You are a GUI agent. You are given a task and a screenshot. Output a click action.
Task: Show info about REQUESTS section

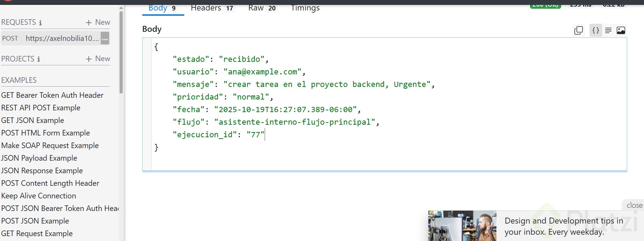click(40, 23)
